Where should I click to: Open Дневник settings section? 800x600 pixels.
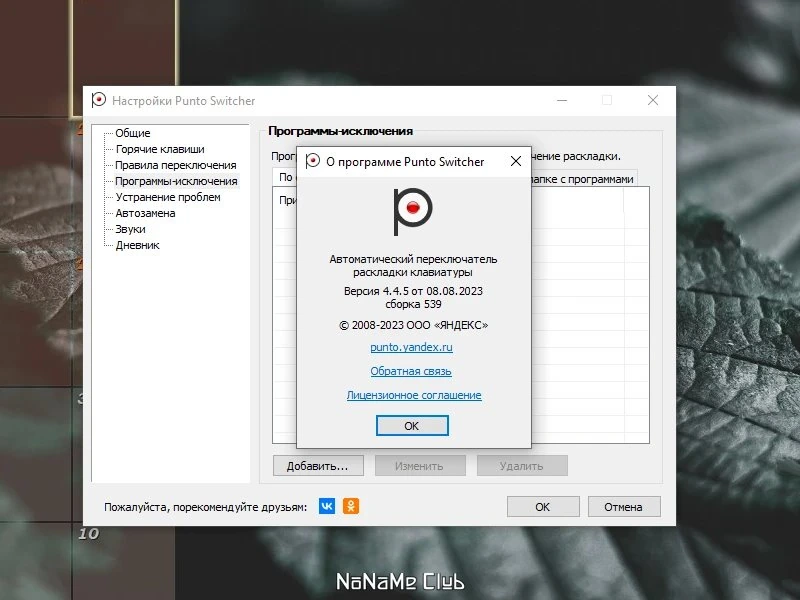pos(137,245)
